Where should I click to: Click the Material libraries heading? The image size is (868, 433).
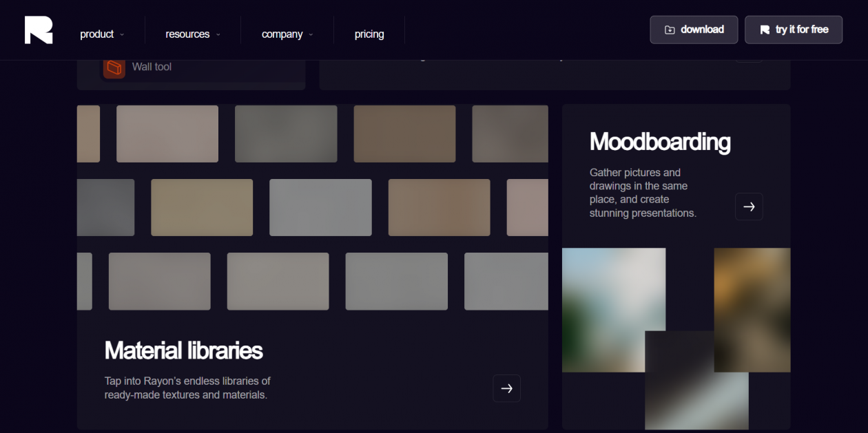[x=184, y=350]
